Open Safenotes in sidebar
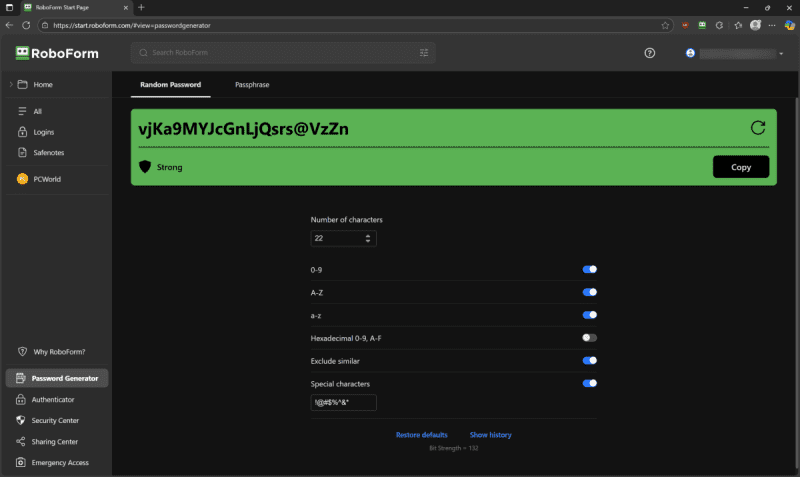The height and width of the screenshot is (477, 800). coord(48,153)
